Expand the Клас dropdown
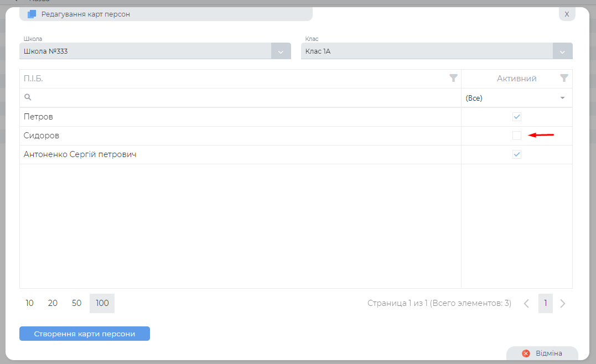596x364 pixels. pos(562,51)
